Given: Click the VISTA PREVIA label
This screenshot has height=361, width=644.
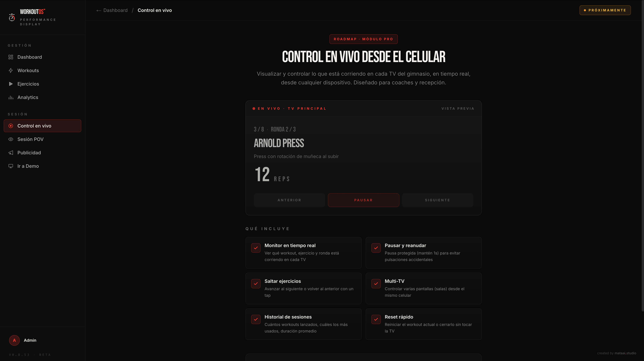Looking at the screenshot, I should click(458, 108).
